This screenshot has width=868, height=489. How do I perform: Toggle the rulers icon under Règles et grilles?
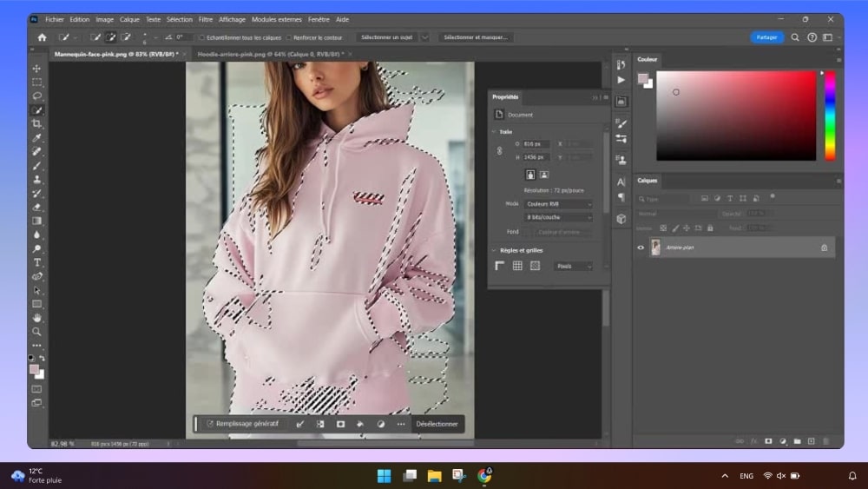pos(499,266)
